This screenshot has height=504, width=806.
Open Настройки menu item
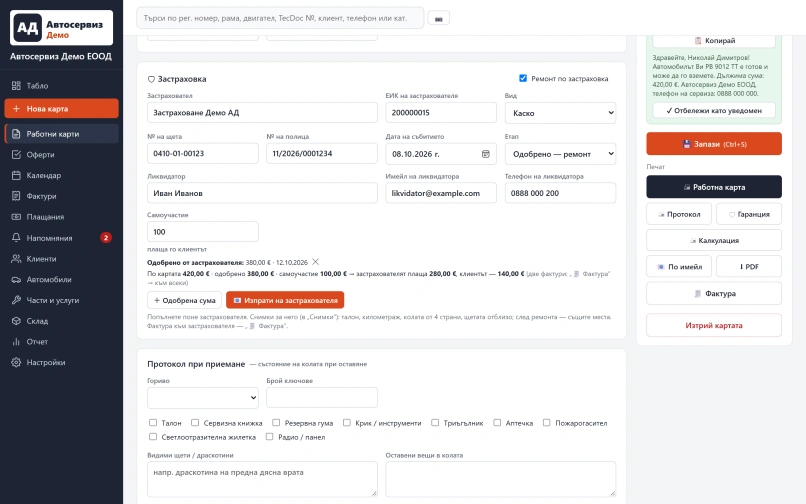[x=61, y=362]
